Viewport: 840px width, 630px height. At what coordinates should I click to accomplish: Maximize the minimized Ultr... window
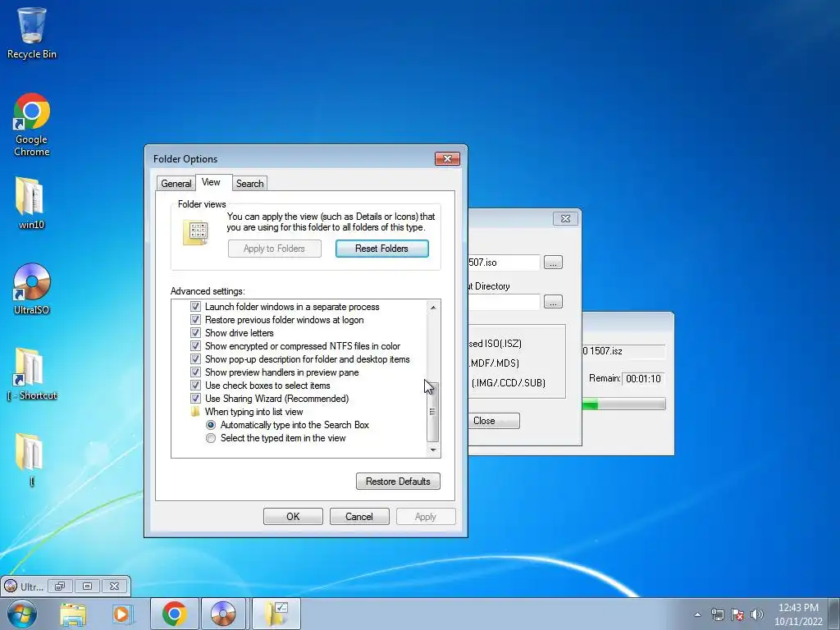[87, 586]
